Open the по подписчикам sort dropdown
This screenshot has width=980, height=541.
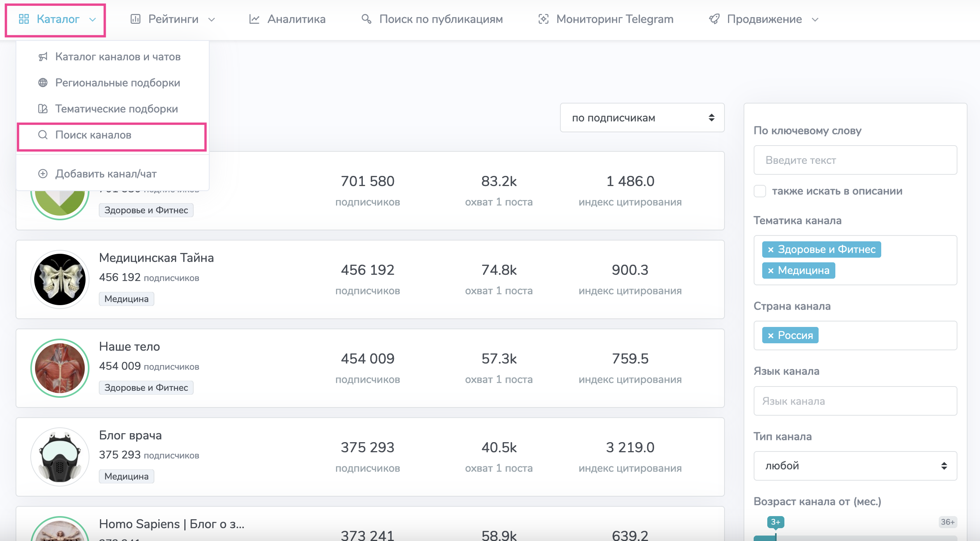pos(642,118)
